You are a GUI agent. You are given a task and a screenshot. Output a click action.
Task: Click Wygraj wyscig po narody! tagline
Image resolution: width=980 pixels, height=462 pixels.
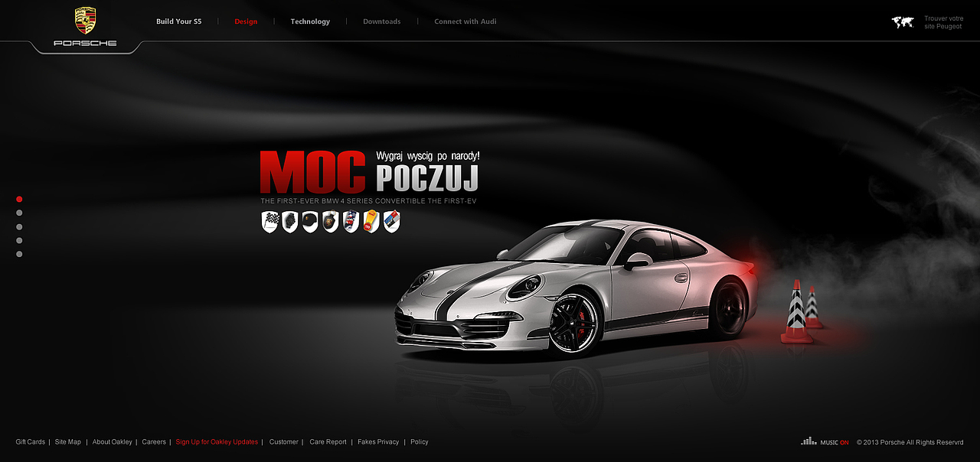428,156
